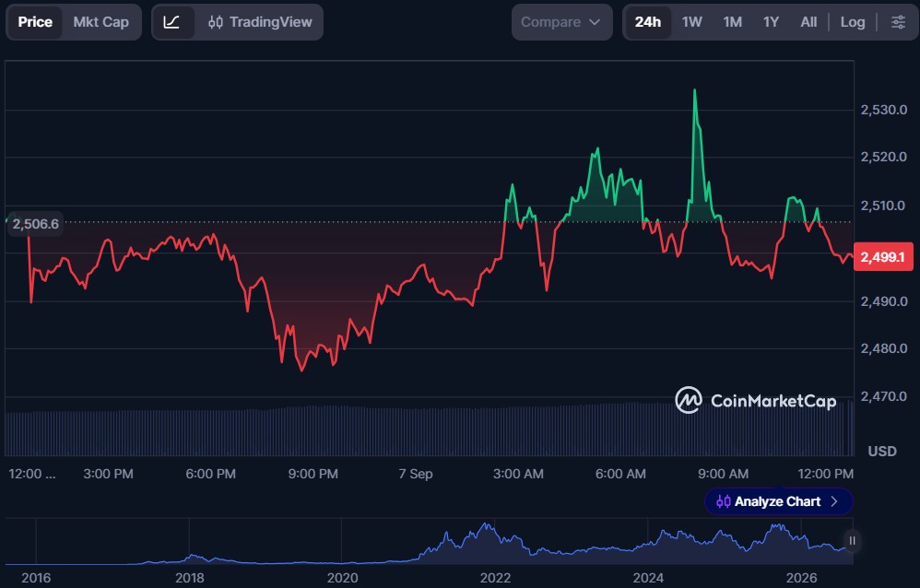920x588 pixels.
Task: Show All time price history
Action: 808,22
